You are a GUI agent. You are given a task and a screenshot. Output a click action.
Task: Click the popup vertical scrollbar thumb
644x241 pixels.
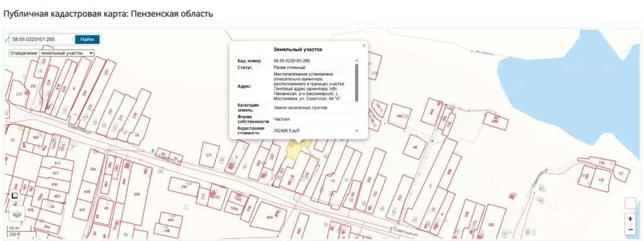tap(356, 82)
